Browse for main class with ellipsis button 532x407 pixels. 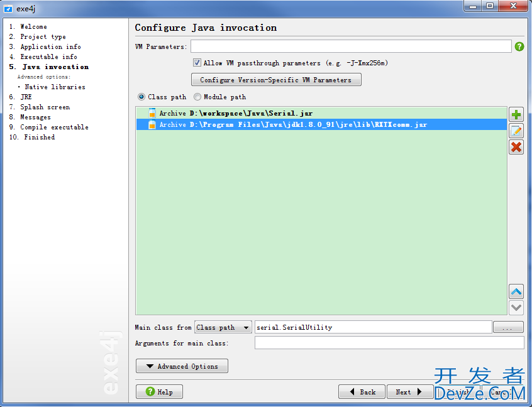click(508, 327)
